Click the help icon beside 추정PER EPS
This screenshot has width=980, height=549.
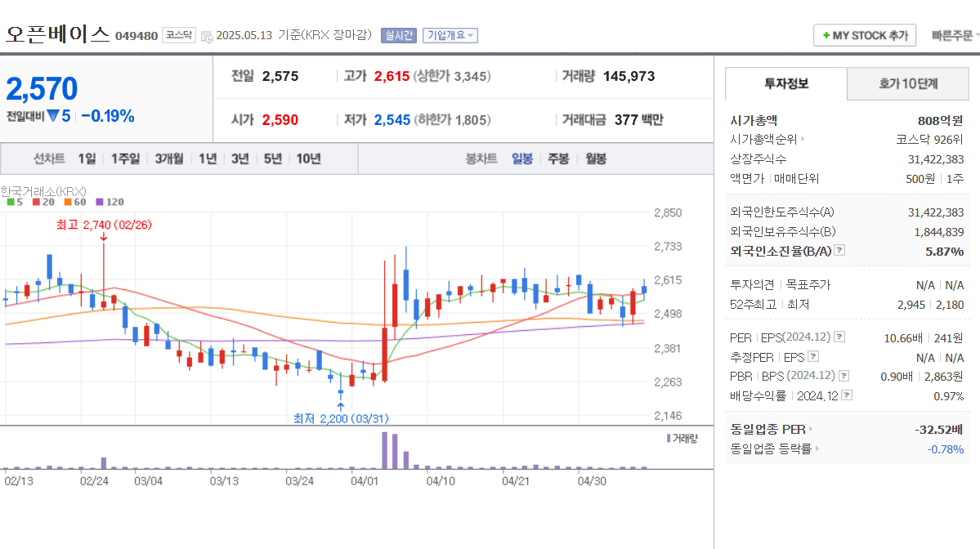(813, 357)
